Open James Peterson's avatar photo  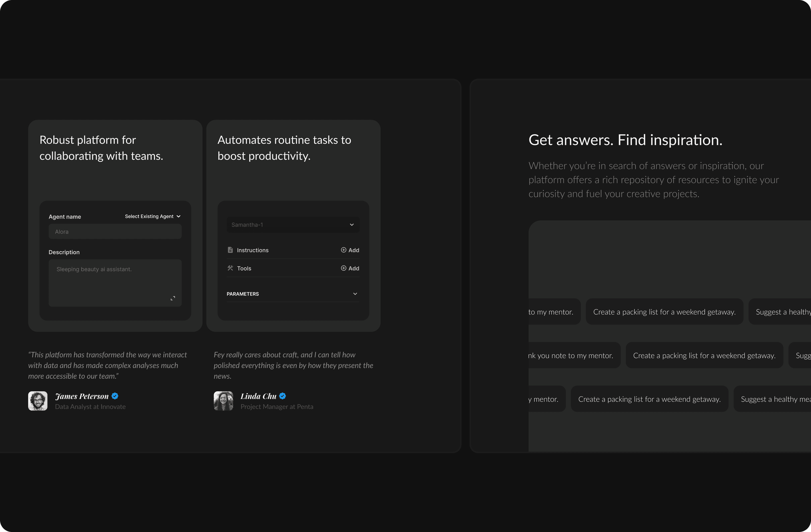point(38,401)
